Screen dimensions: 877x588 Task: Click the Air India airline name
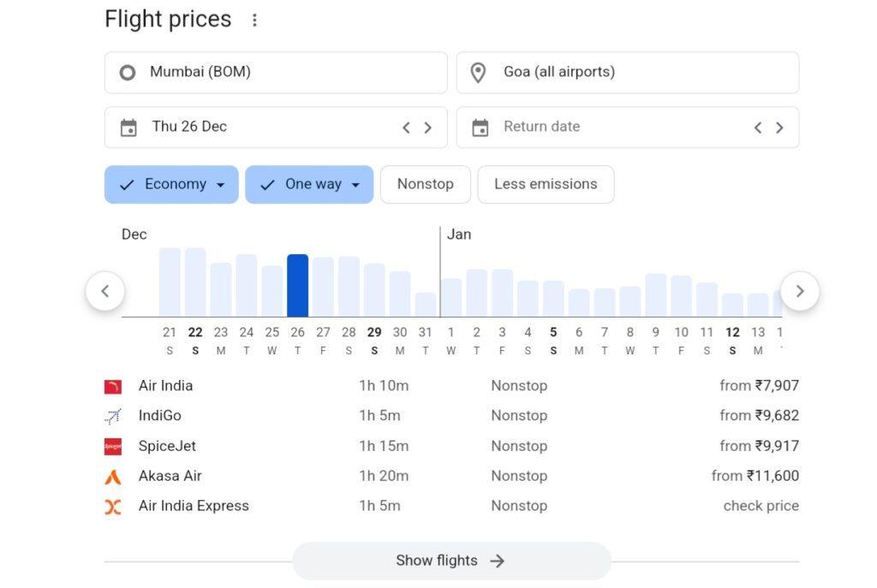(x=165, y=386)
